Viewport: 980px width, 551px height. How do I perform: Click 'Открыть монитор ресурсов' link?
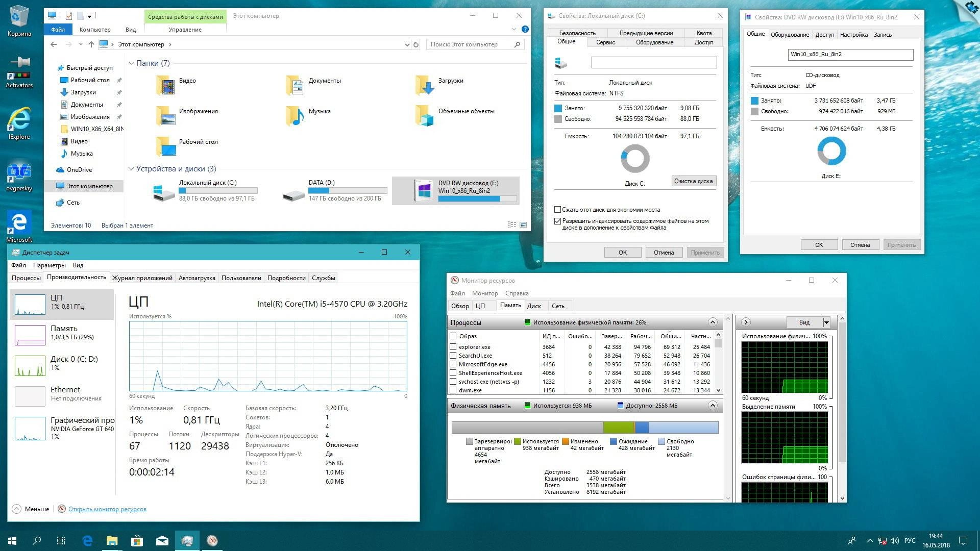(x=107, y=509)
